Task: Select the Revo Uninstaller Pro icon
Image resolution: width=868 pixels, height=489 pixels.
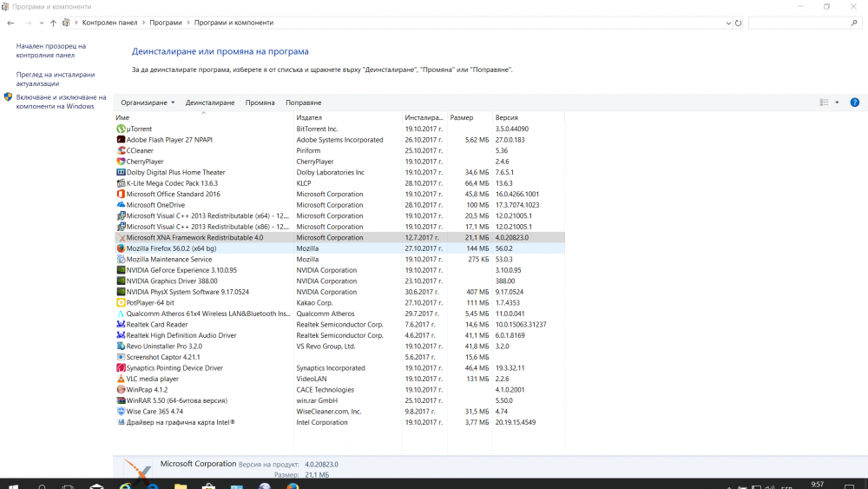Action: click(121, 346)
